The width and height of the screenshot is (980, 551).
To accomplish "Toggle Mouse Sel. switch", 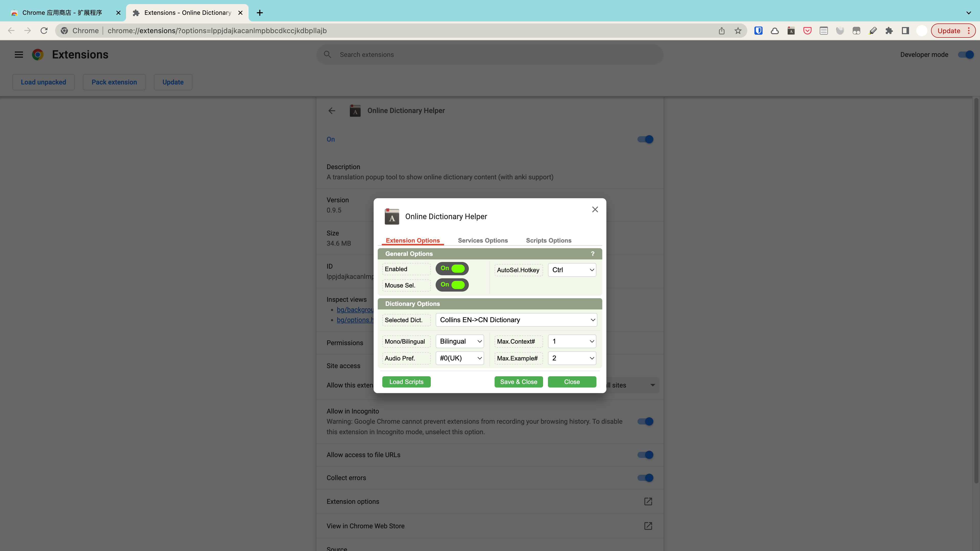I will click(x=452, y=285).
